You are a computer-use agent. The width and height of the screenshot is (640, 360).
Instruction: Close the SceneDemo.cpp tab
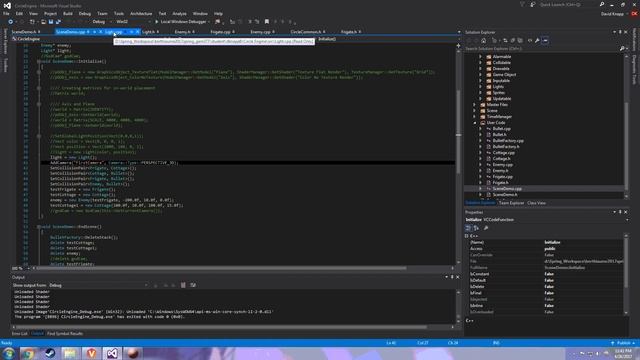100,32
